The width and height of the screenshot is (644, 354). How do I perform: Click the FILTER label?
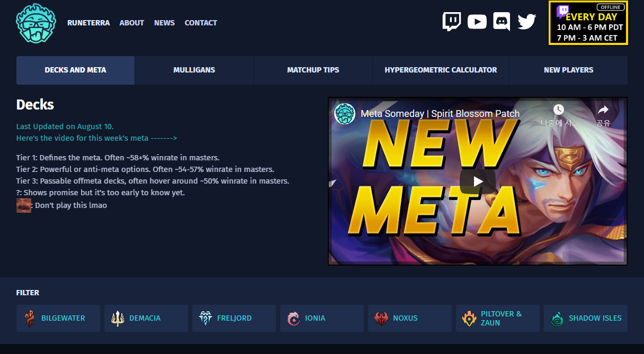click(x=28, y=293)
